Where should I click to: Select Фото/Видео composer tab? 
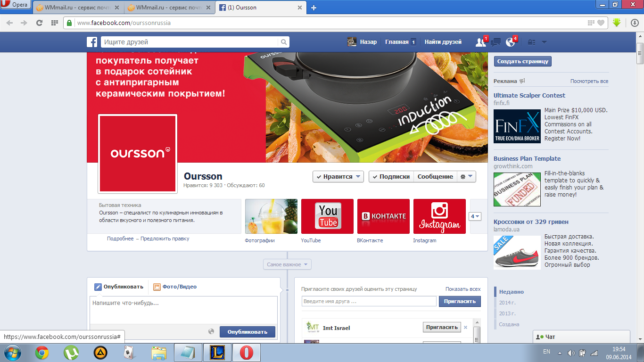click(175, 287)
